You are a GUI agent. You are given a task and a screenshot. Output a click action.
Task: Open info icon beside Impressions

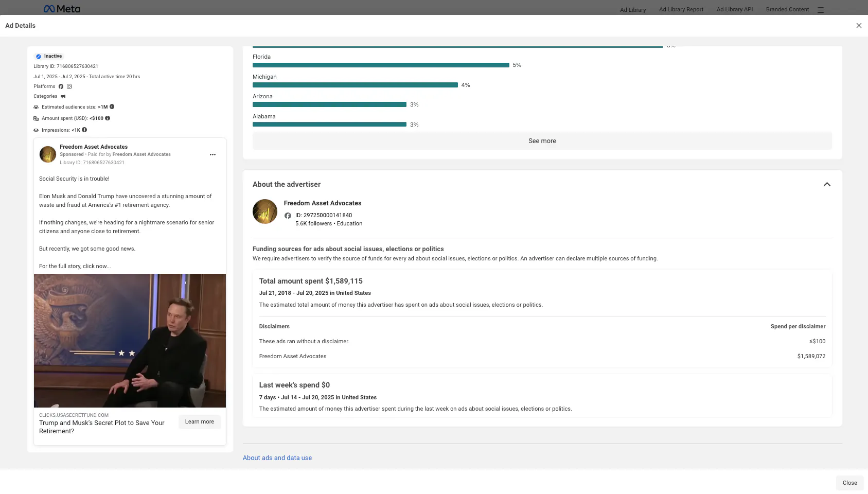click(84, 130)
